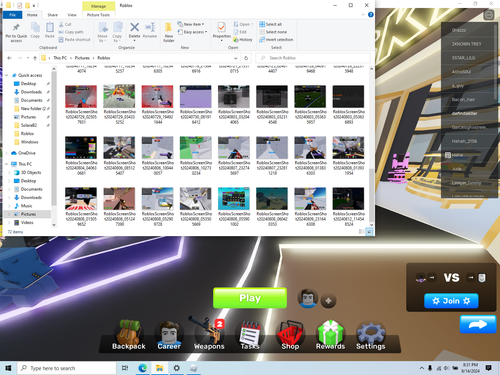Switch to the View tab
The width and height of the screenshot is (500, 375).
(x=72, y=15)
